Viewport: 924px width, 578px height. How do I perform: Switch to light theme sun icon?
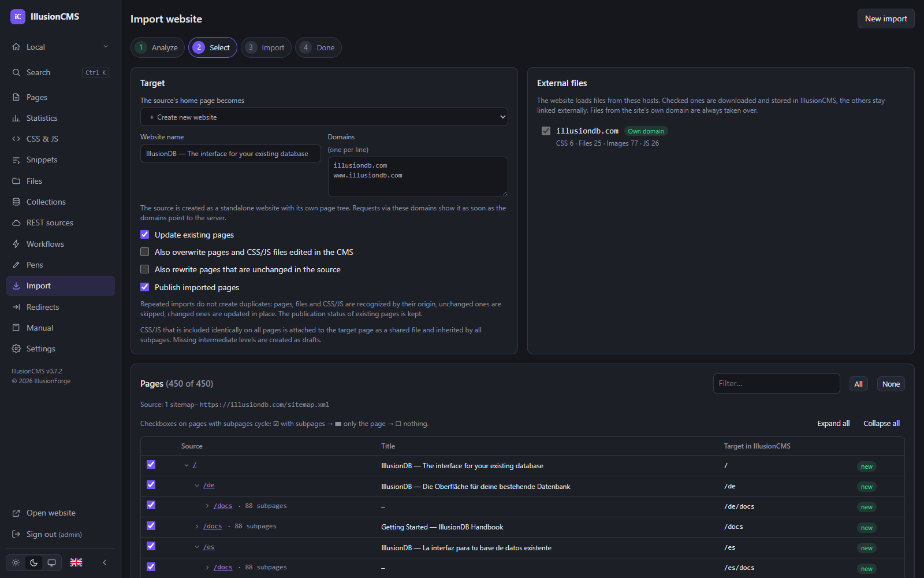click(x=16, y=562)
